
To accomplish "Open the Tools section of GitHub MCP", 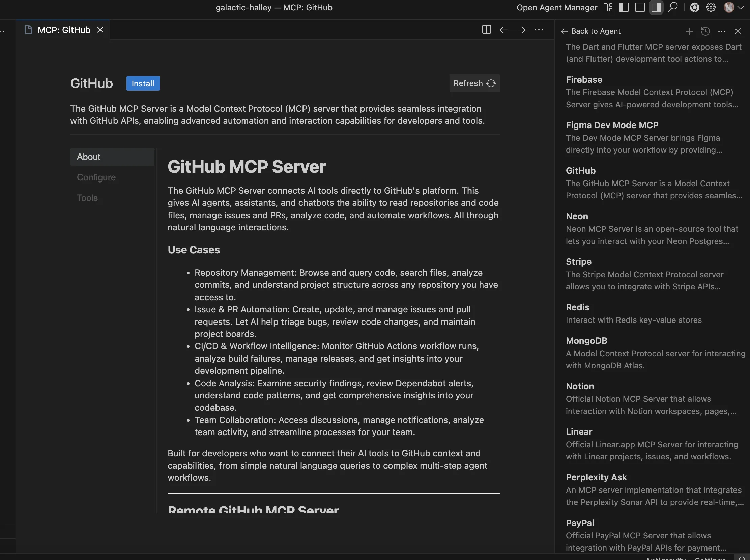I will tap(87, 198).
